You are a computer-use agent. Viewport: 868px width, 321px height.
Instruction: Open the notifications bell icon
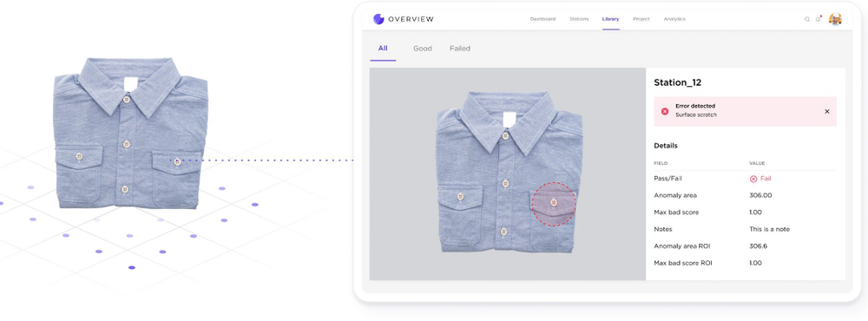(819, 19)
